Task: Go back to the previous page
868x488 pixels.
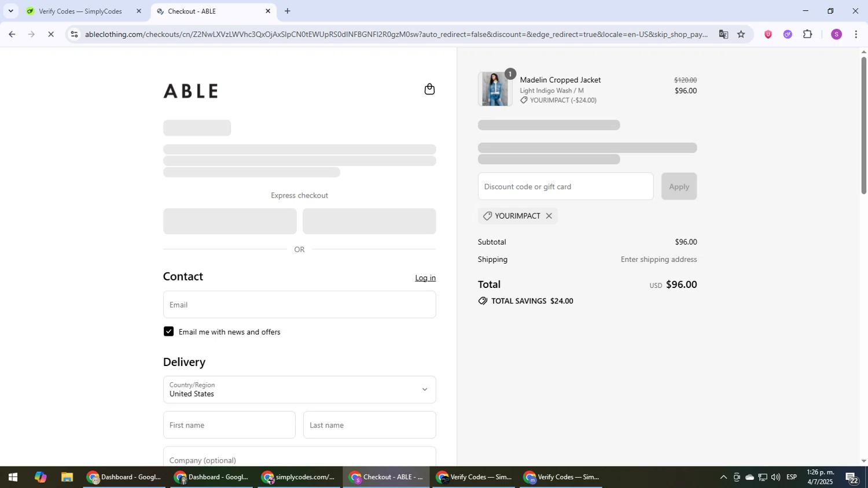Action: tap(12, 34)
